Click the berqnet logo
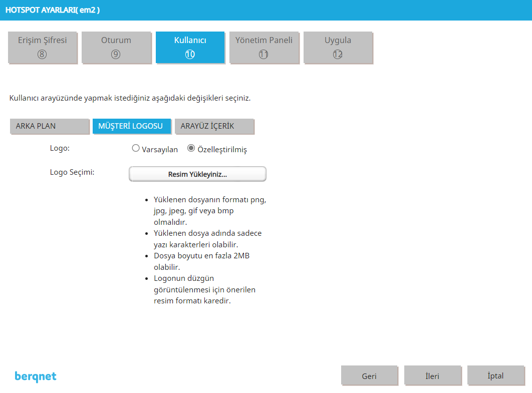Viewport: 532px width, 393px height. coord(36,376)
